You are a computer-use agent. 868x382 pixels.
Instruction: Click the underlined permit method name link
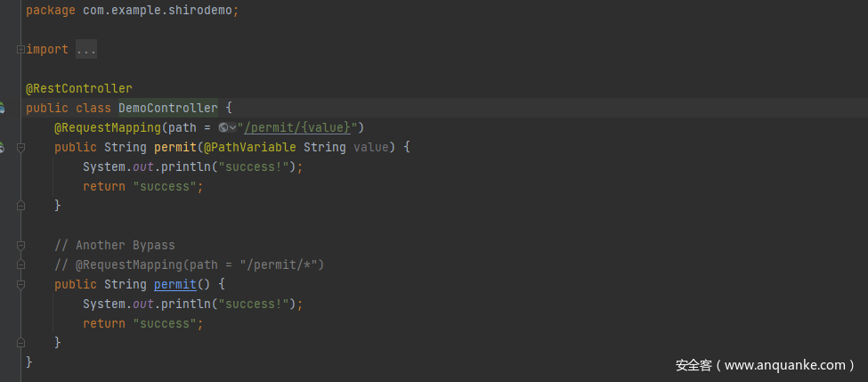click(x=174, y=285)
